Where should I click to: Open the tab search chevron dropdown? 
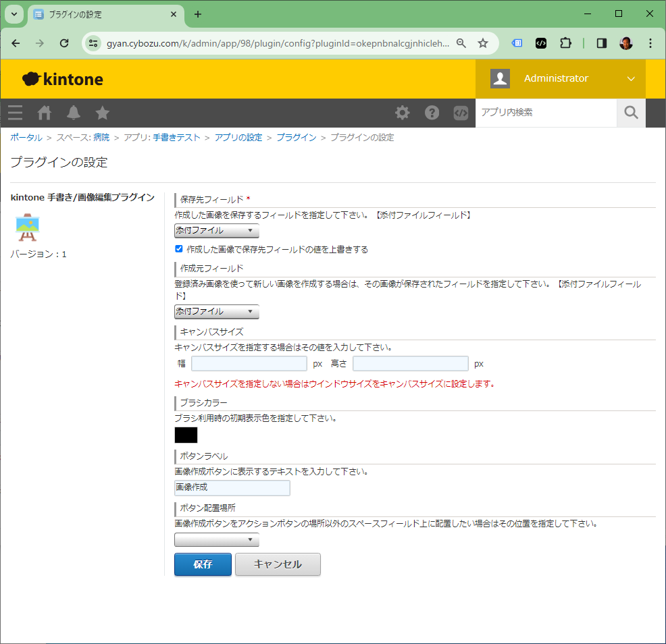14,14
